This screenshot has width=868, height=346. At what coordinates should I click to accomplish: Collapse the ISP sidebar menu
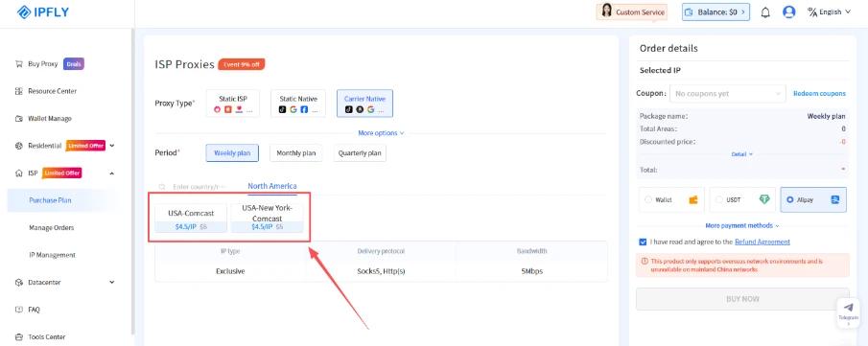tap(112, 173)
